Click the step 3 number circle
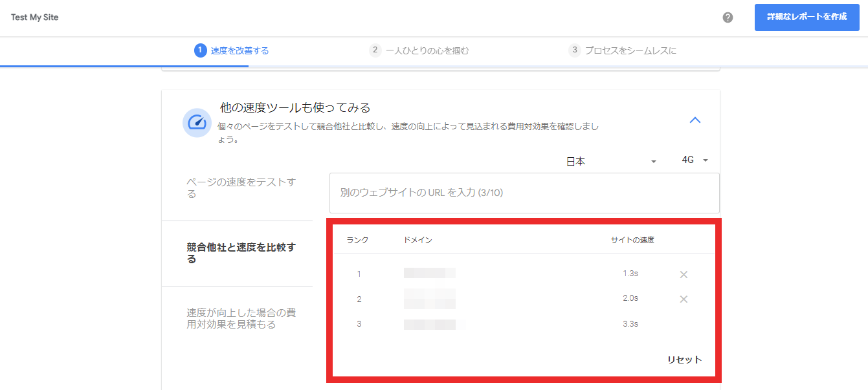868x390 pixels. [x=574, y=50]
